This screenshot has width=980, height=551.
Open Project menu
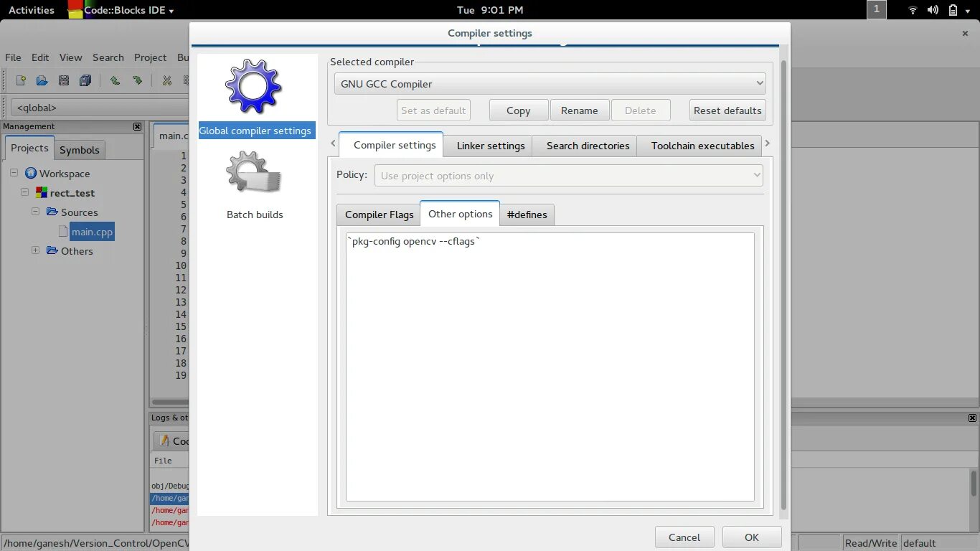pyautogui.click(x=150, y=57)
